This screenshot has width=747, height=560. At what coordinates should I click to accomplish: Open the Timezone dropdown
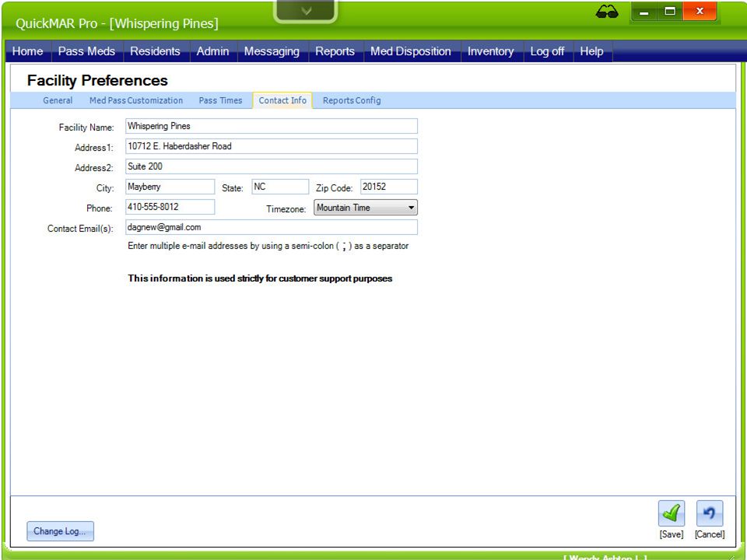pyautogui.click(x=366, y=207)
